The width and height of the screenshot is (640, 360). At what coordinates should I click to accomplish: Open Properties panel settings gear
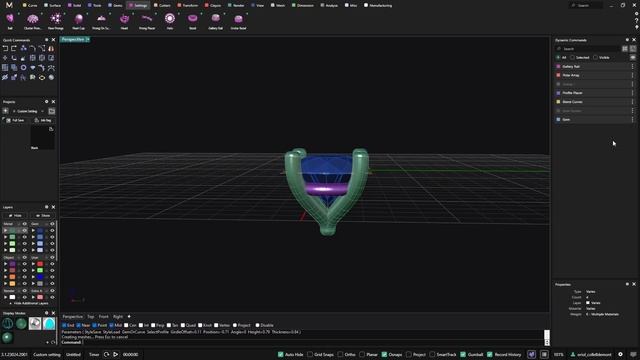point(627,284)
